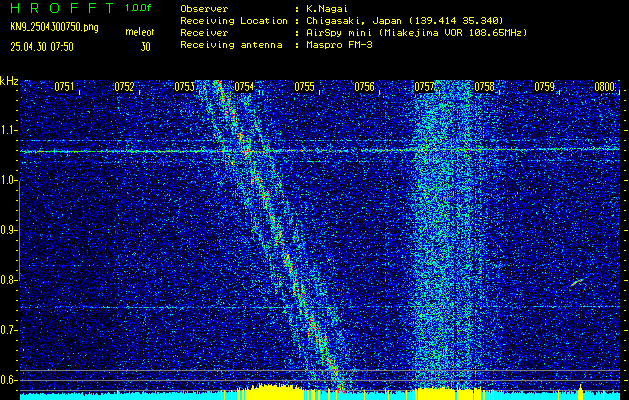The height and width of the screenshot is (400, 629).
Task: Click the 0756 time marker
Action: coord(364,87)
